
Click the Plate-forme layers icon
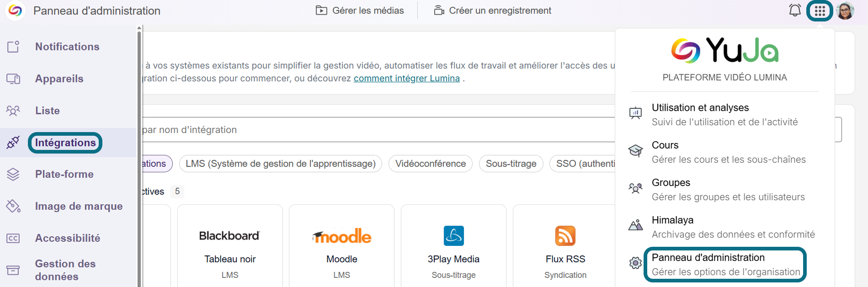pyautogui.click(x=13, y=174)
